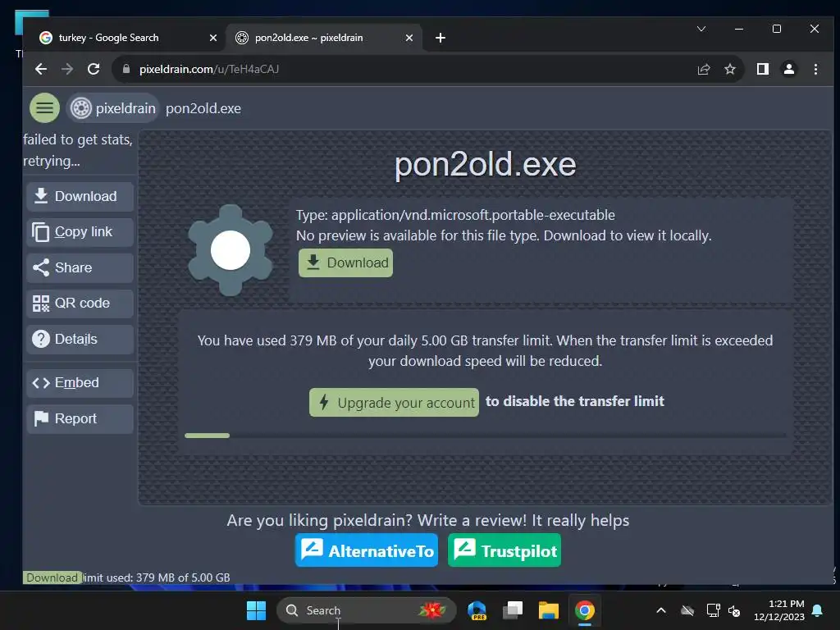Open the tab search dropdown chevron

[701, 29]
